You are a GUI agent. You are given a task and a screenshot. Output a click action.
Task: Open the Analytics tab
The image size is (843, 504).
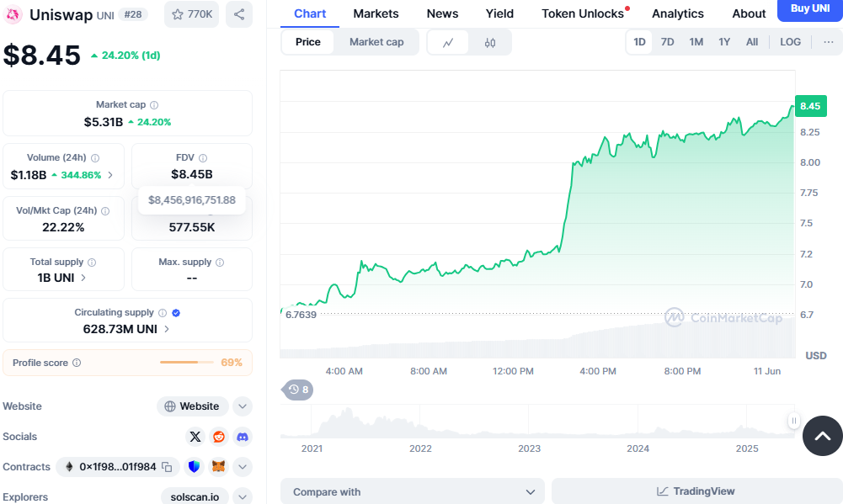pyautogui.click(x=677, y=14)
